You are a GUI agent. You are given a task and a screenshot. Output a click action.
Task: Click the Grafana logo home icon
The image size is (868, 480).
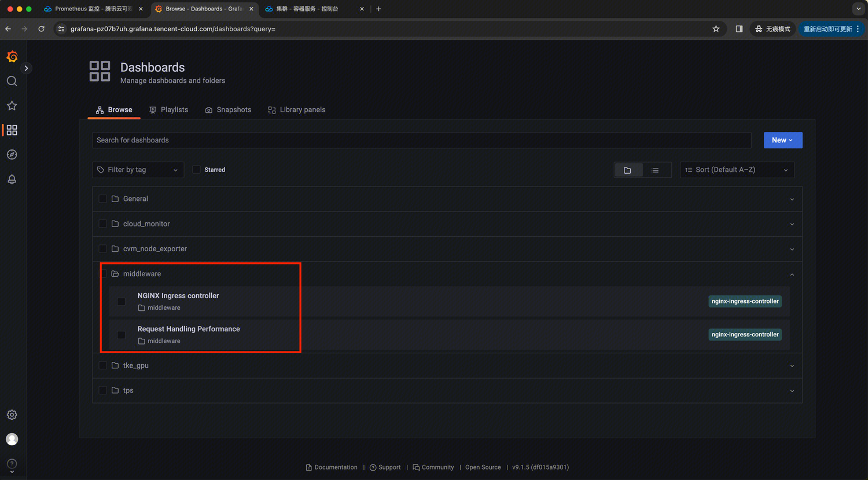coord(12,56)
